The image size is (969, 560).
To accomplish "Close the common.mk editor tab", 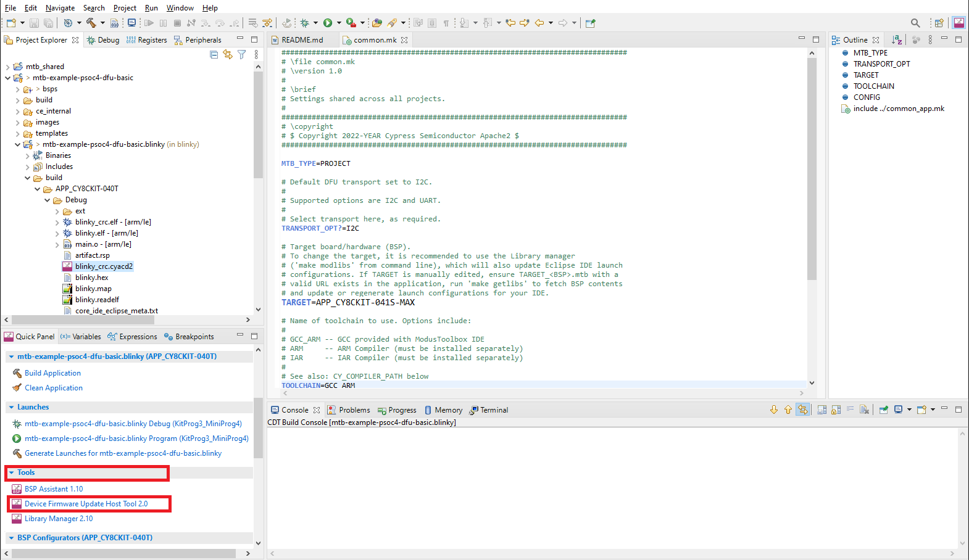I will tap(404, 40).
